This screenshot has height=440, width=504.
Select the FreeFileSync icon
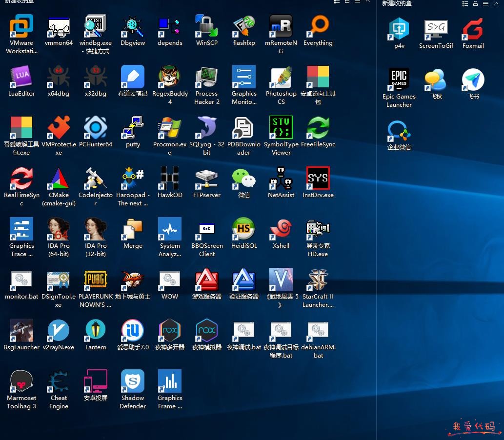[318, 127]
